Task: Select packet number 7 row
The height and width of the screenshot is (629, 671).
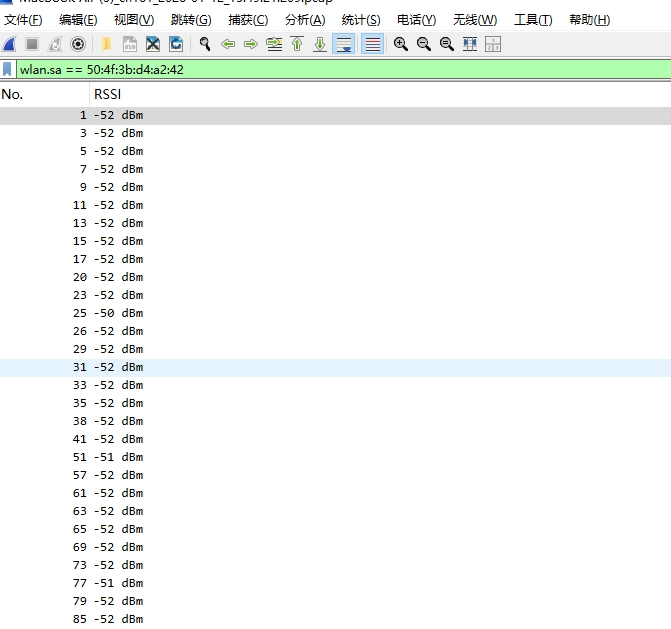Action: [x=336, y=169]
